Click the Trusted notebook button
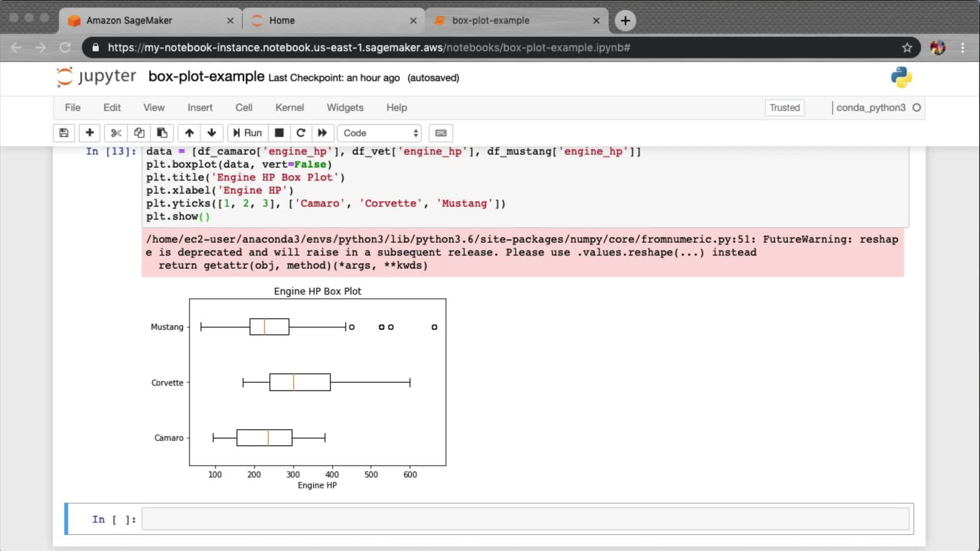The height and width of the screenshot is (551, 980). click(x=785, y=108)
